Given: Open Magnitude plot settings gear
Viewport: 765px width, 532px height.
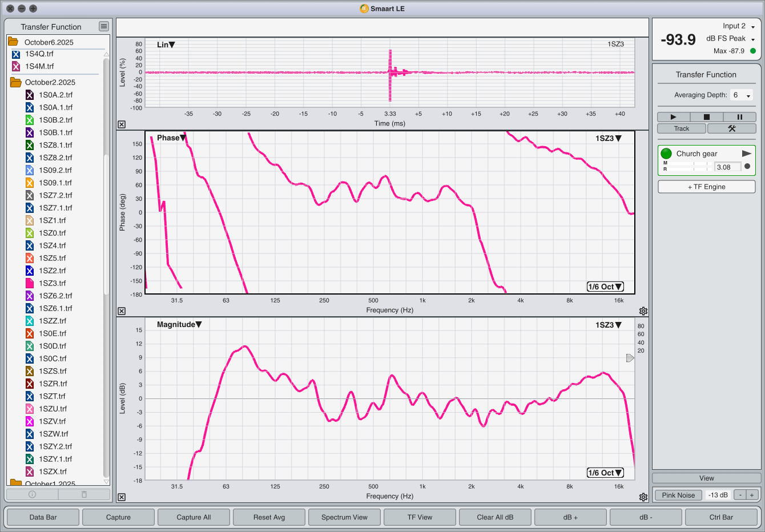Looking at the screenshot, I should click(x=643, y=497).
